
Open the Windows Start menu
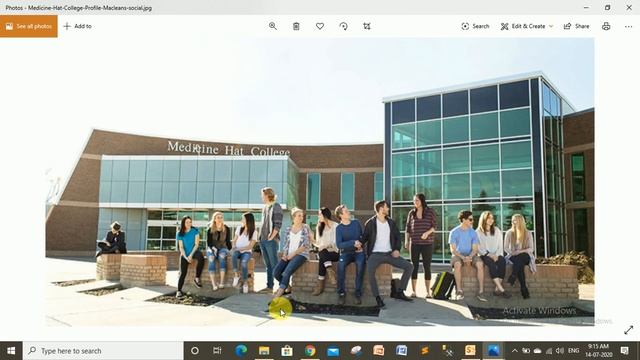[x=11, y=351]
